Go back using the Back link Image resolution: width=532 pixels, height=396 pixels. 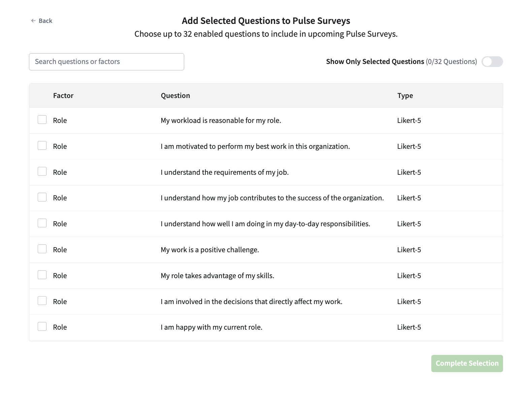[x=45, y=21]
